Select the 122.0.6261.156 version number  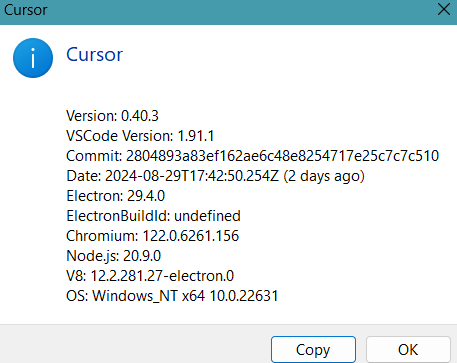tap(191, 236)
